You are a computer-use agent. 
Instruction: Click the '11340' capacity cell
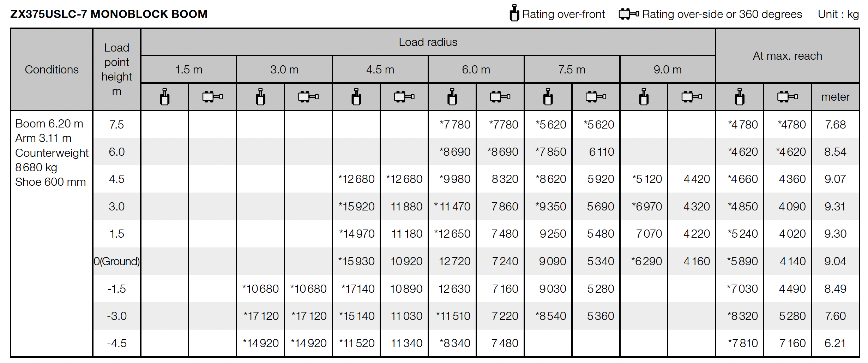point(406,343)
